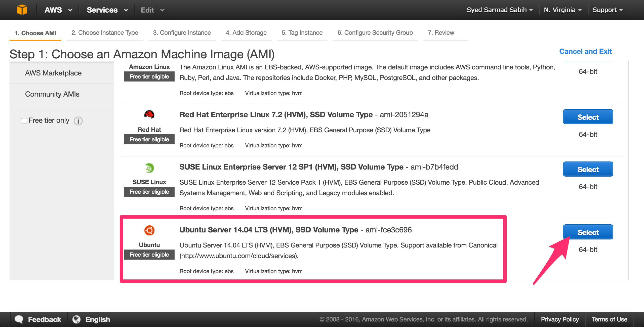Click the 64-bit label under SUSE Select
The height and width of the screenshot is (327, 644).
point(588,187)
